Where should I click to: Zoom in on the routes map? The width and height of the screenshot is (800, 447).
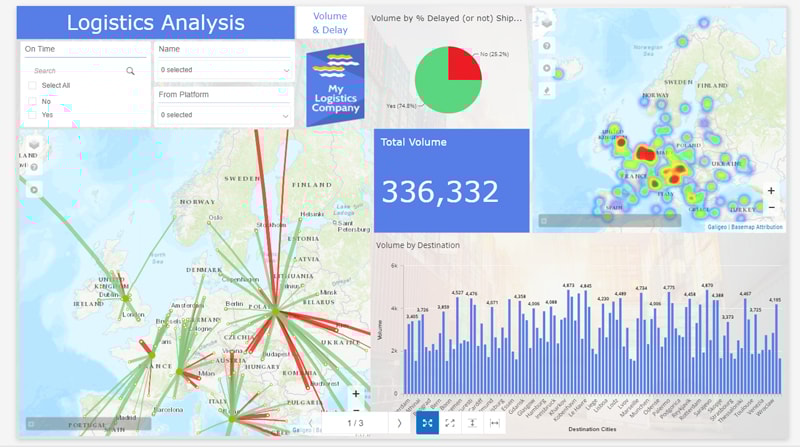tap(355, 394)
